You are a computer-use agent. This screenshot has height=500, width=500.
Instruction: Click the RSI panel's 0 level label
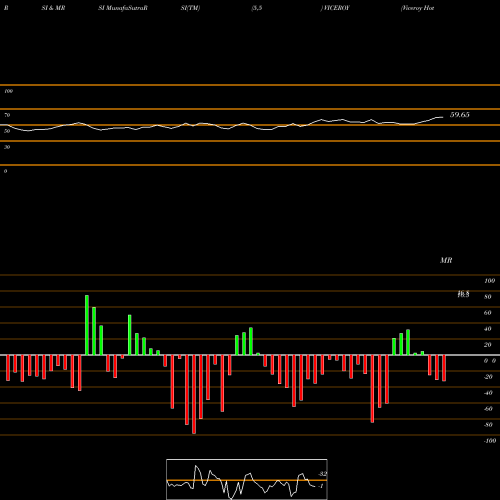[5, 171]
